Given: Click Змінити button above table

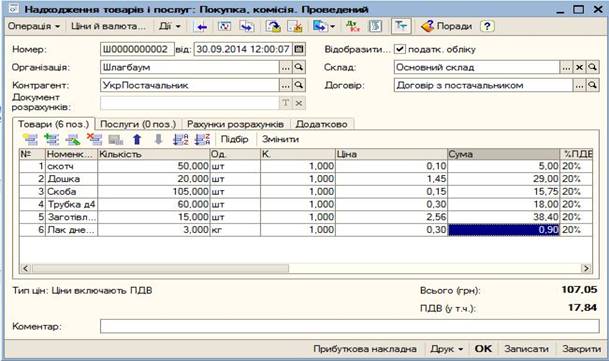Looking at the screenshot, I should 280,139.
